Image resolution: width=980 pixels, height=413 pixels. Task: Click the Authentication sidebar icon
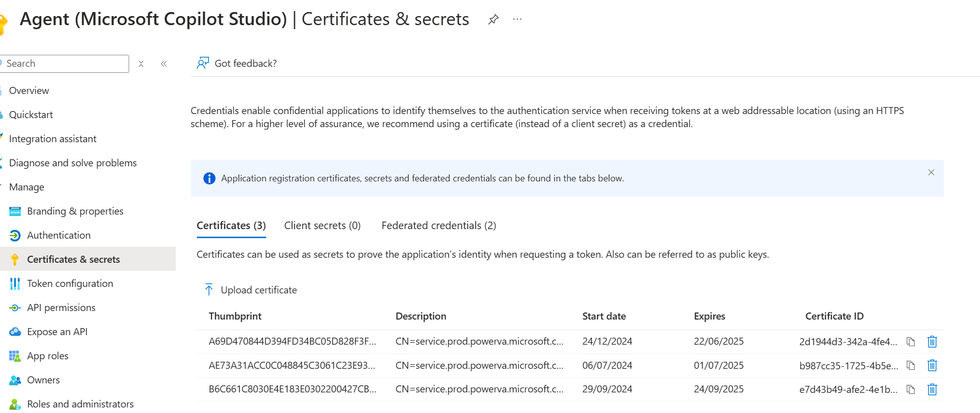(x=15, y=235)
